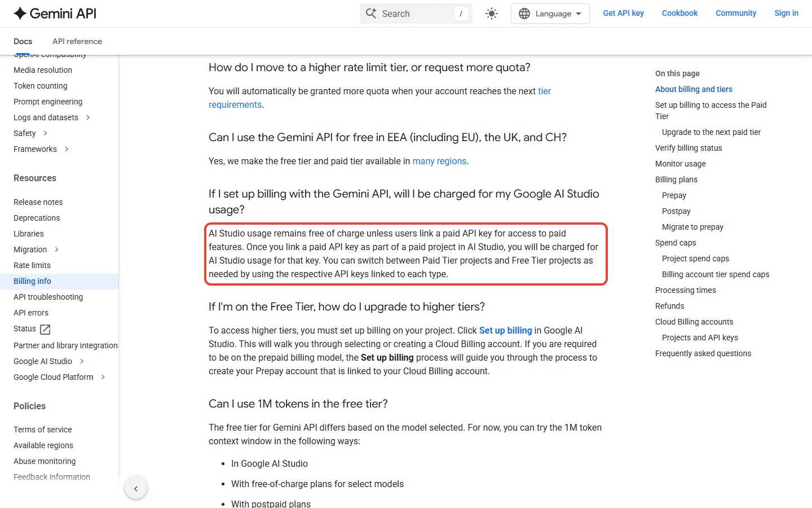Open Terms of service page
Viewport: 812px width, 508px height.
click(43, 430)
